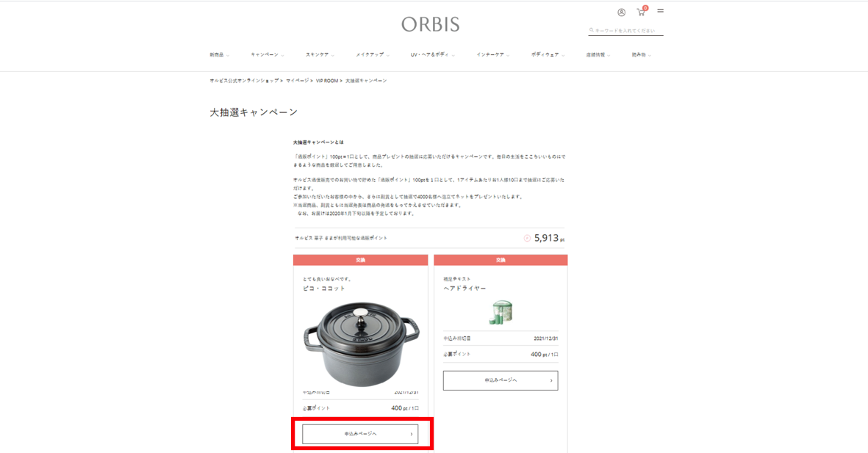Click the ORBIS logo
Screen dimensions: 868x453
(x=430, y=24)
